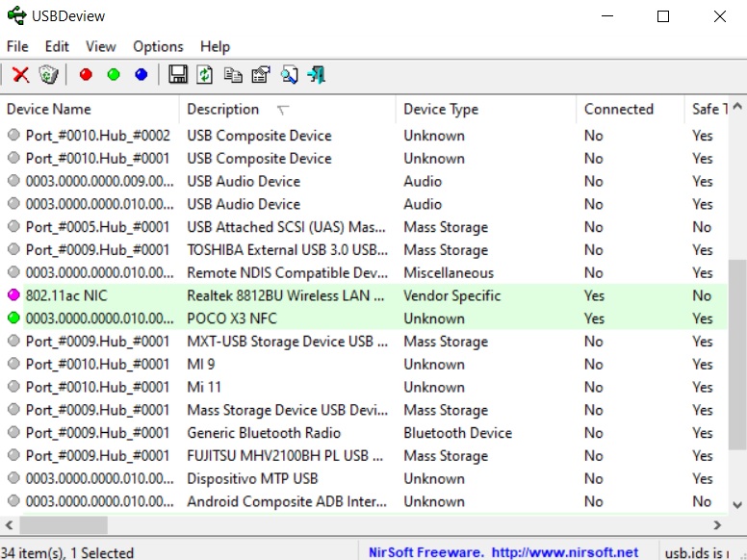Click the vertical scrollbar thumb
Viewport: 747px width, 560px height.
click(x=737, y=354)
